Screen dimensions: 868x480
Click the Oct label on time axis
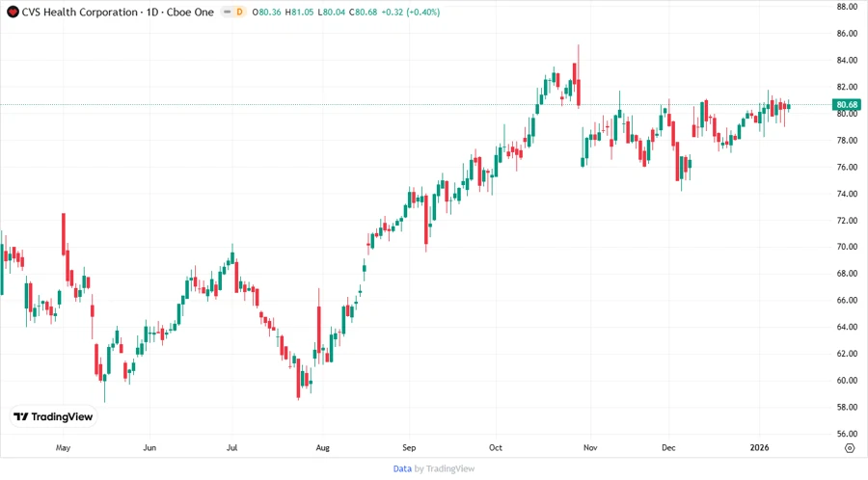pyautogui.click(x=496, y=448)
